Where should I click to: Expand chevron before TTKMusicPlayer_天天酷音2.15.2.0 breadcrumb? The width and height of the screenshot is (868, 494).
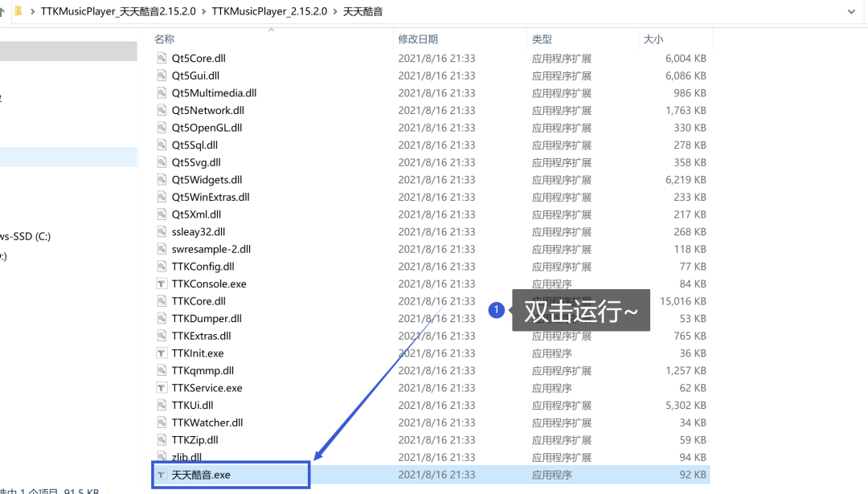pos(33,11)
